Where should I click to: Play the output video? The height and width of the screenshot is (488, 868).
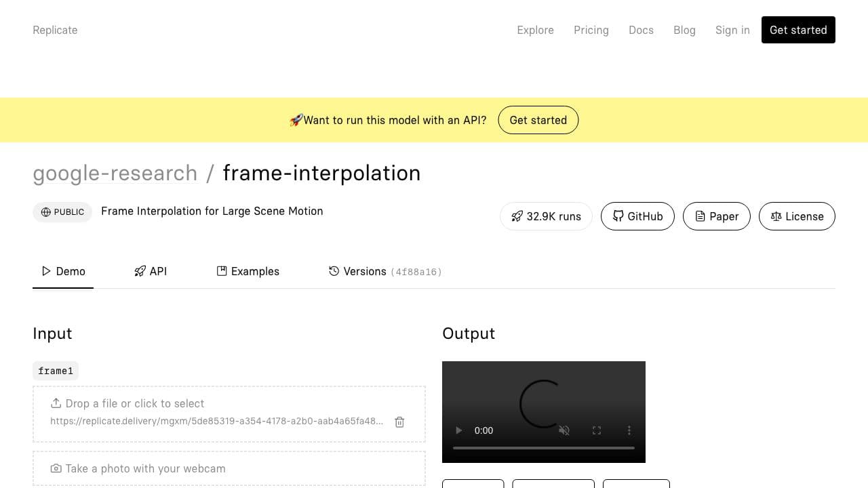click(x=459, y=430)
